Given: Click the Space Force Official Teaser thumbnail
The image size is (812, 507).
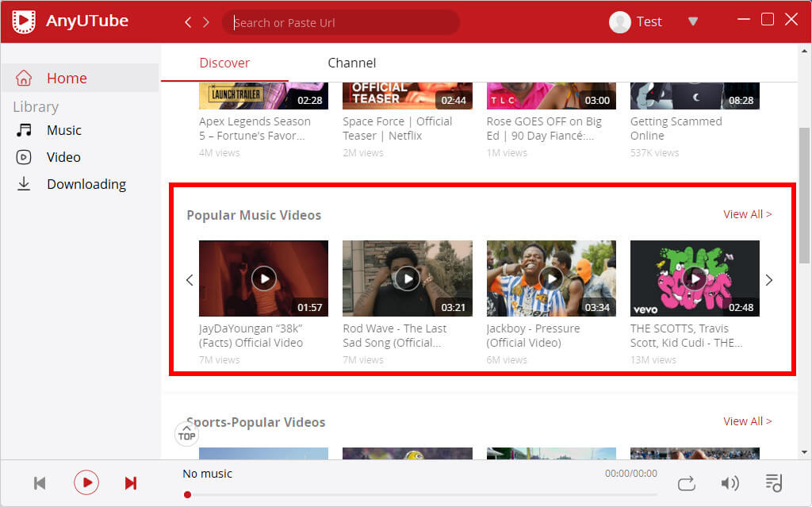Looking at the screenshot, I should pyautogui.click(x=408, y=96).
